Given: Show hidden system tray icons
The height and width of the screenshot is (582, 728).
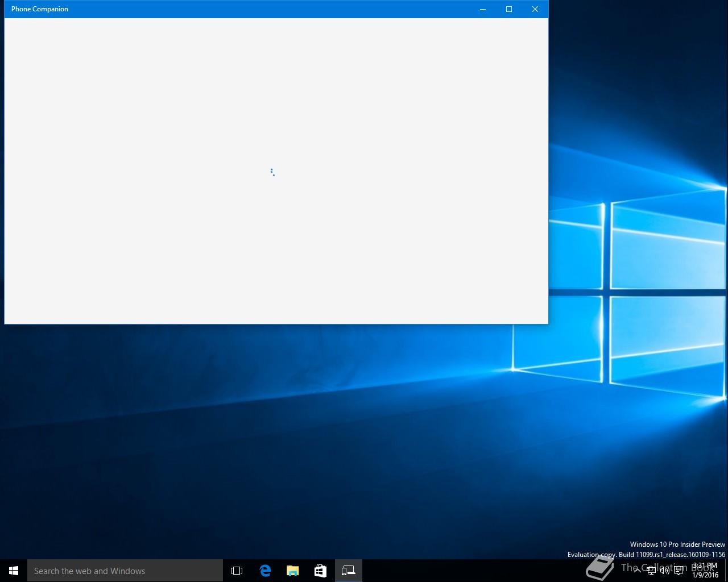Looking at the screenshot, I should point(638,571).
